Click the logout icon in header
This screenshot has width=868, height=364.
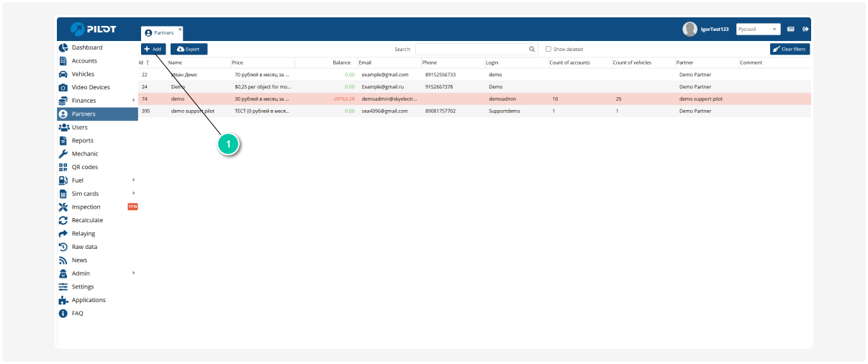point(805,29)
